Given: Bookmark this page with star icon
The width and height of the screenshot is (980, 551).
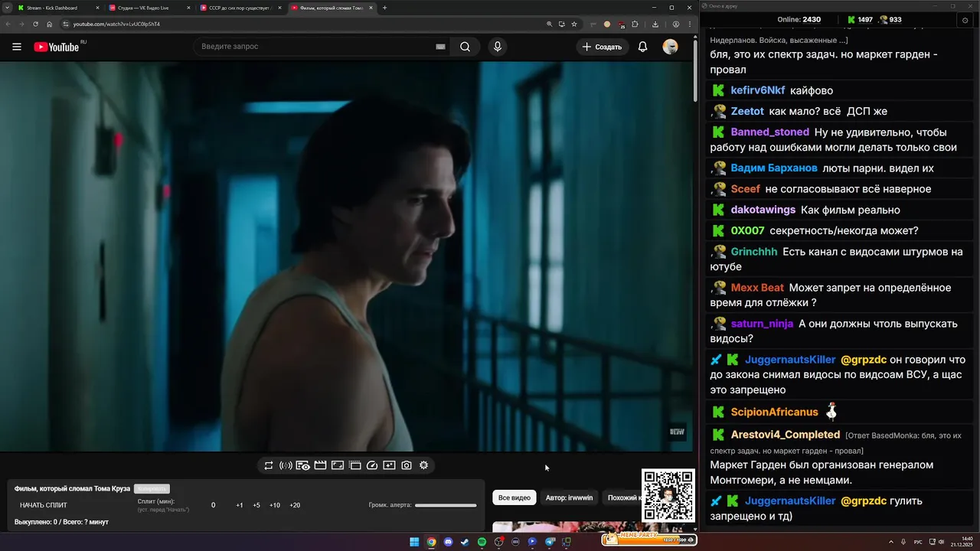Looking at the screenshot, I should coord(574,24).
